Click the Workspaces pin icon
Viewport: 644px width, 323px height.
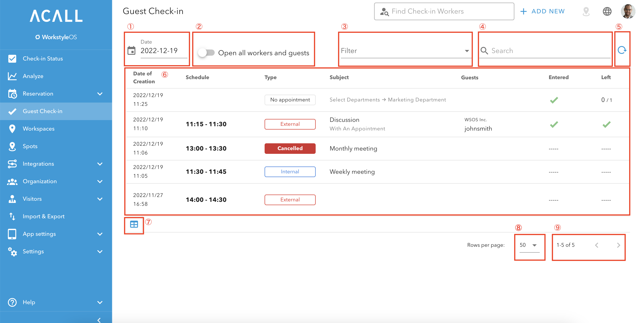[12, 129]
